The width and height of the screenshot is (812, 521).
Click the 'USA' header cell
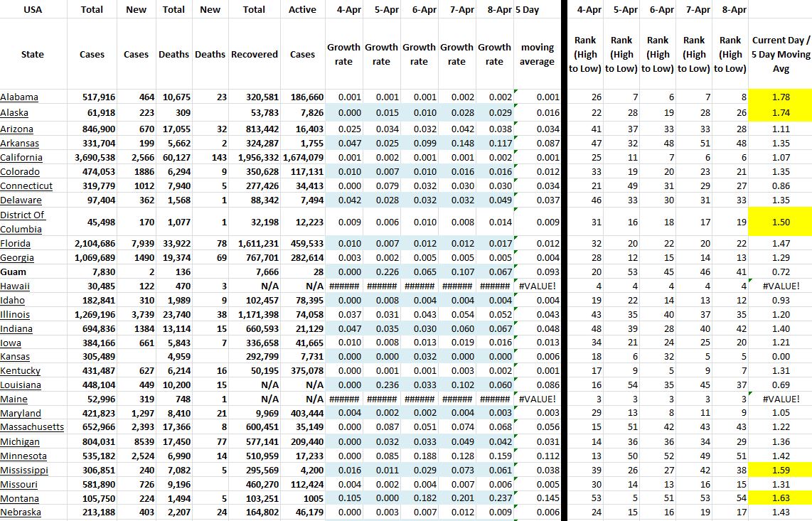(33, 10)
